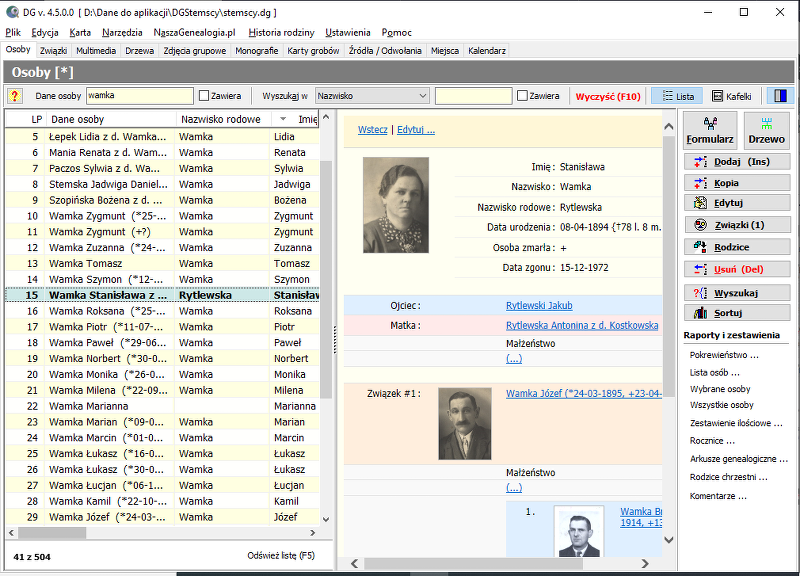Open the Historia rodziny menu
The image size is (800, 576).
281,33
